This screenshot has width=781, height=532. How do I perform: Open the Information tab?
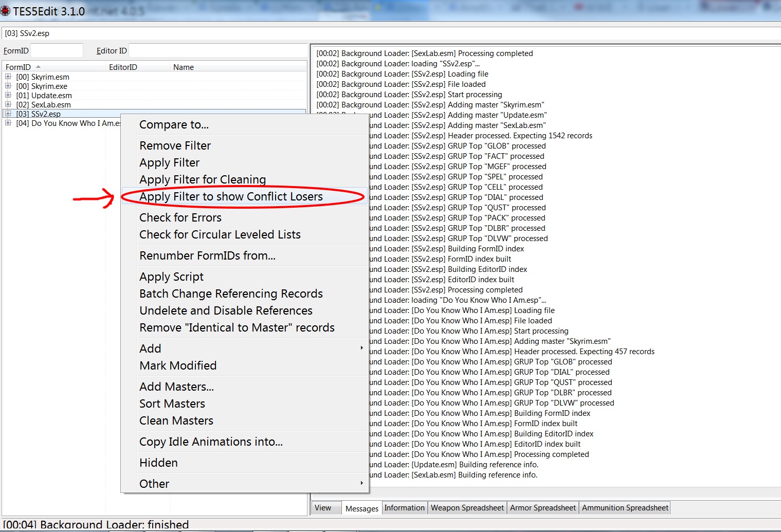pyautogui.click(x=404, y=508)
